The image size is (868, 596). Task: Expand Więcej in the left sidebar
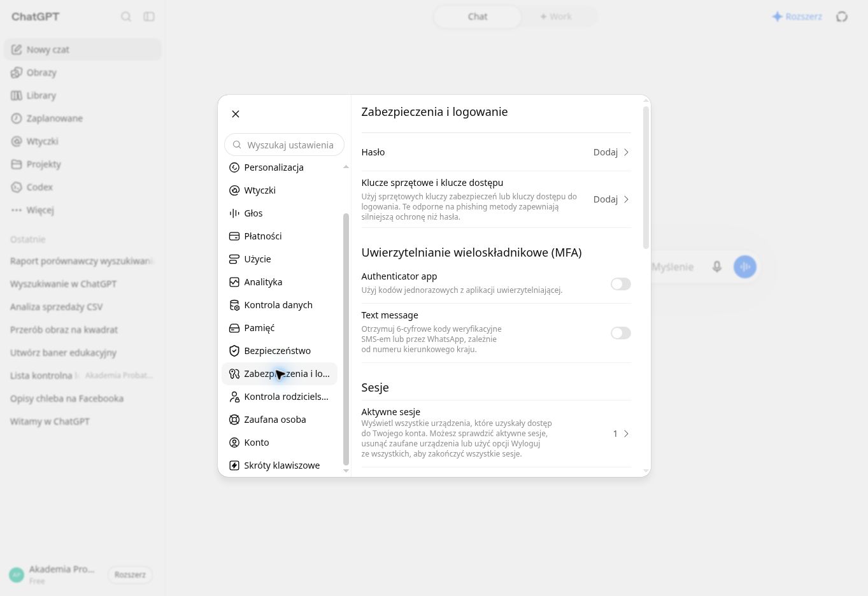83,210
